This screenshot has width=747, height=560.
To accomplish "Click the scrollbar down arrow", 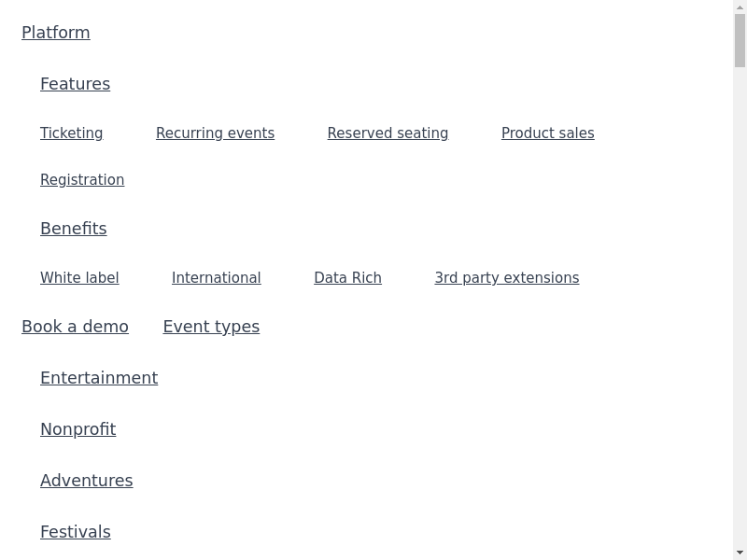I will point(740,553).
